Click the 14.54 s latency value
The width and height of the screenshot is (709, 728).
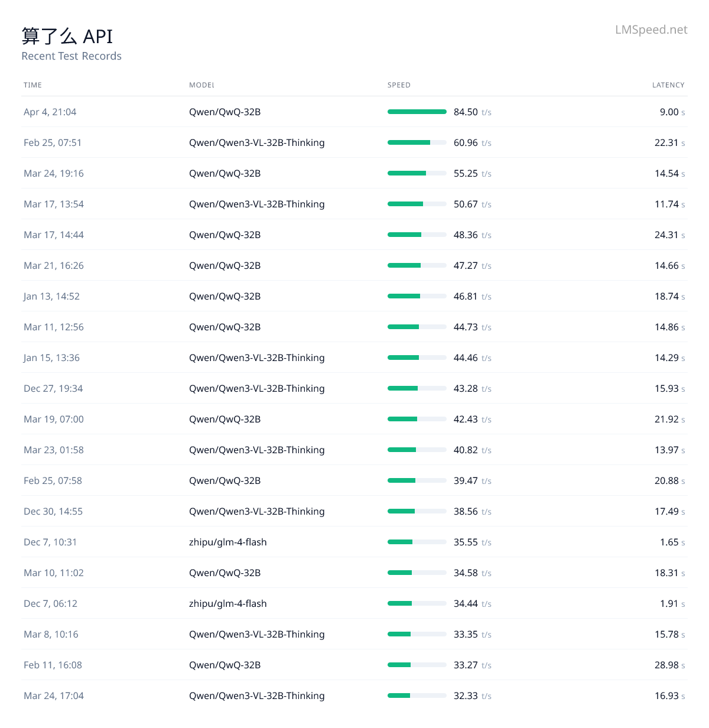[x=670, y=173]
